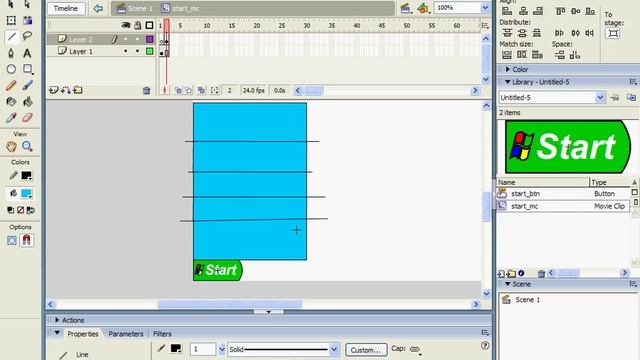Select the Ink Bottle tool

click(x=11, y=102)
